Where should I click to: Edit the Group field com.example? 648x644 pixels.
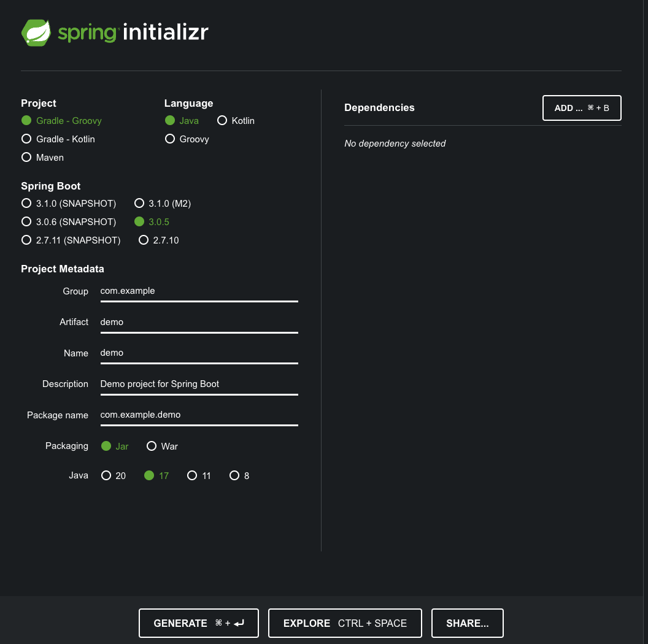click(199, 291)
